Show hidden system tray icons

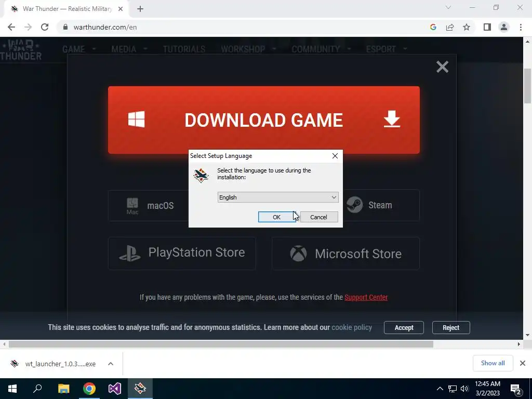tap(440, 389)
